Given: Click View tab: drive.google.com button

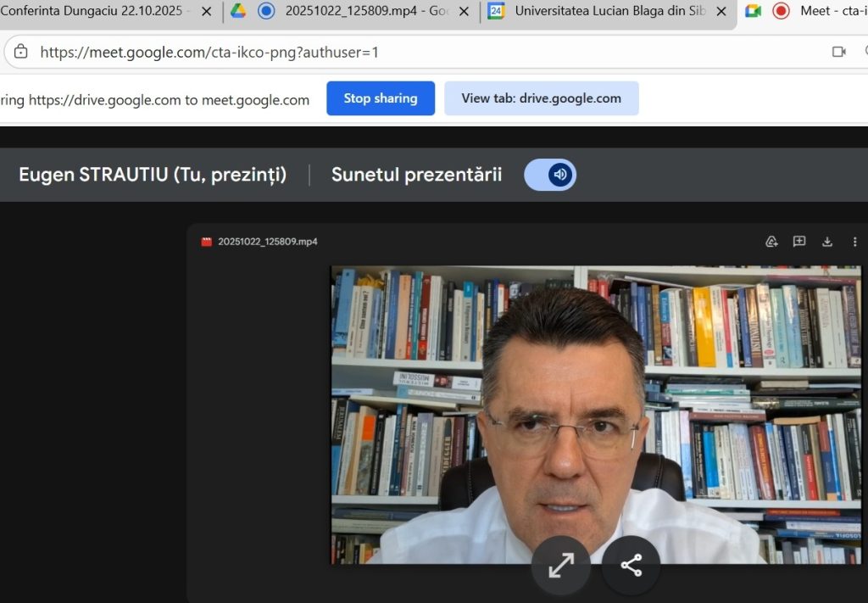Looking at the screenshot, I should click(541, 98).
